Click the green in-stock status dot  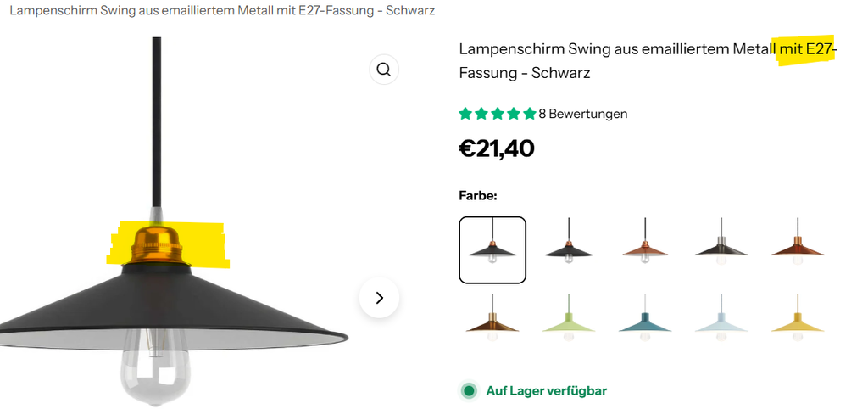coord(469,390)
